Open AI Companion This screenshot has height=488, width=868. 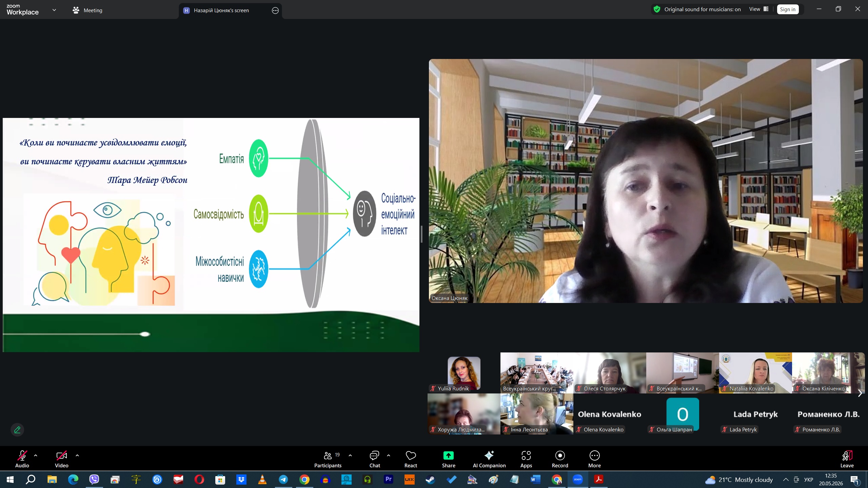[x=489, y=459]
